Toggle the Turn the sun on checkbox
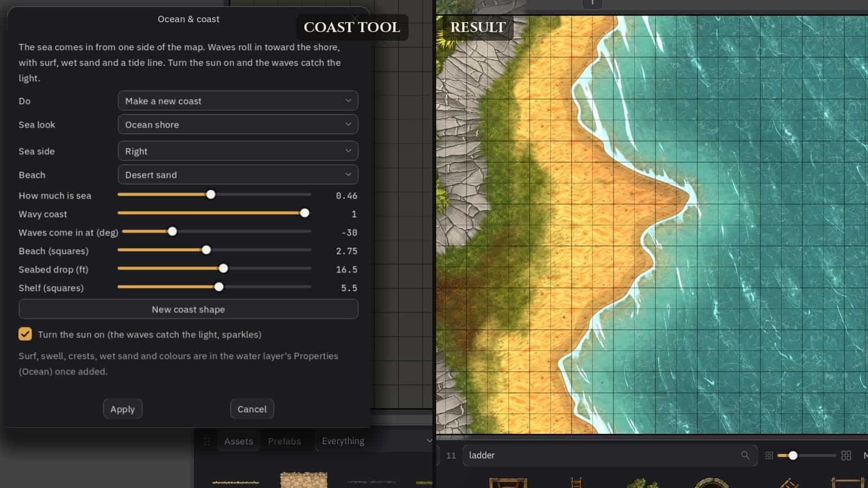Viewport: 868px width, 488px height. (x=25, y=334)
